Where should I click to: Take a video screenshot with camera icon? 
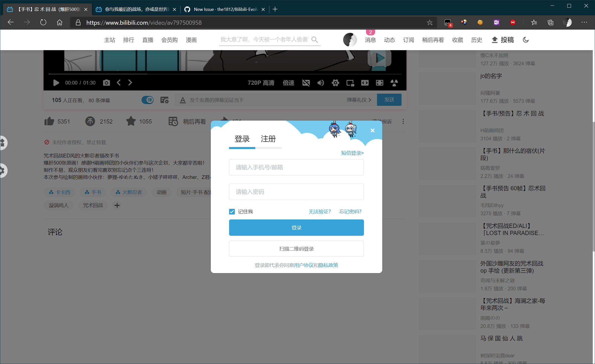point(106,83)
